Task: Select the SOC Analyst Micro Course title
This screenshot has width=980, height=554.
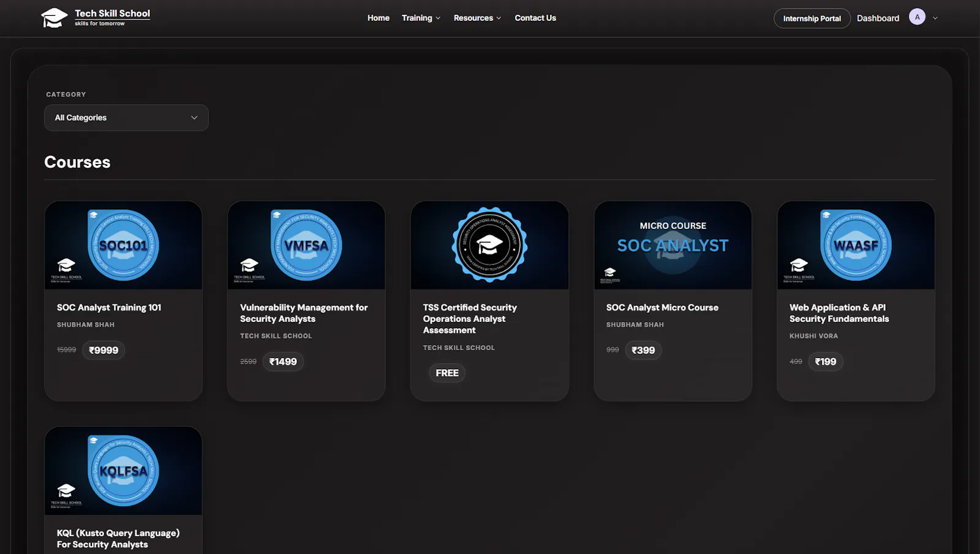Action: (662, 307)
